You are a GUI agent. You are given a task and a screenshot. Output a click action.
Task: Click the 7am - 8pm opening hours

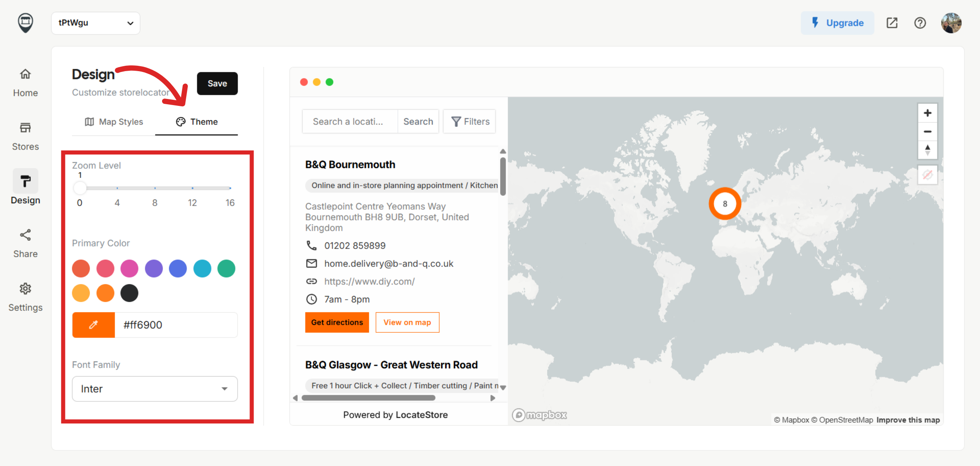tap(347, 299)
